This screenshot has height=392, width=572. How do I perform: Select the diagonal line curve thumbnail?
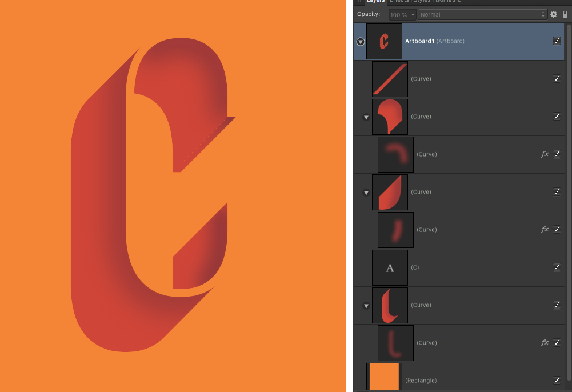click(390, 79)
